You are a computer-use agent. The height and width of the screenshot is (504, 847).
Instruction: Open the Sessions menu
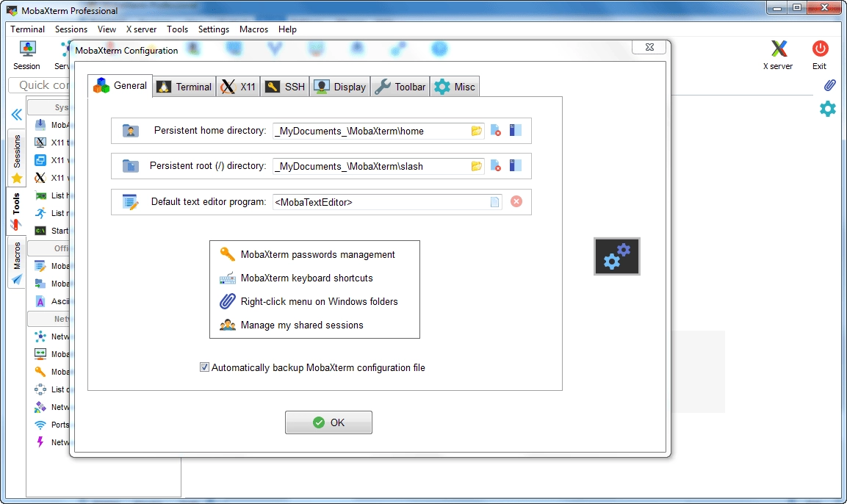pyautogui.click(x=71, y=29)
